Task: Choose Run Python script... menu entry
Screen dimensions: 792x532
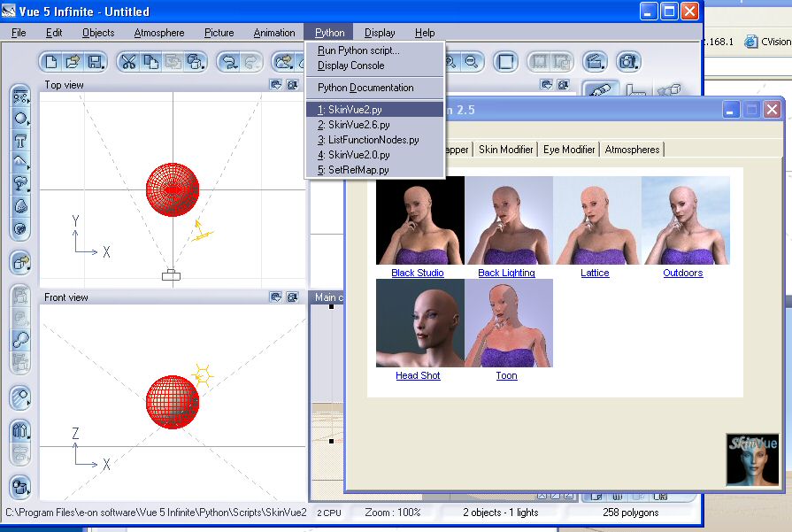Action: [375, 50]
